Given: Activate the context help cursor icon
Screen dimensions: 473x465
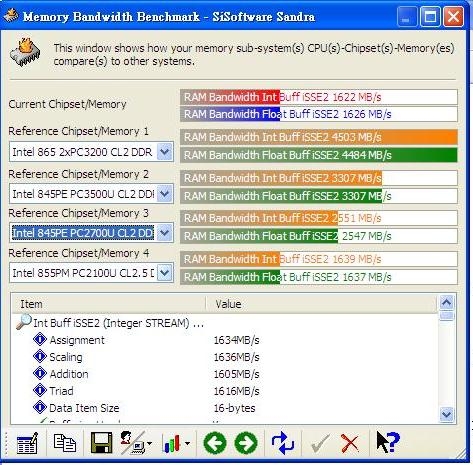Looking at the screenshot, I should tap(388, 442).
